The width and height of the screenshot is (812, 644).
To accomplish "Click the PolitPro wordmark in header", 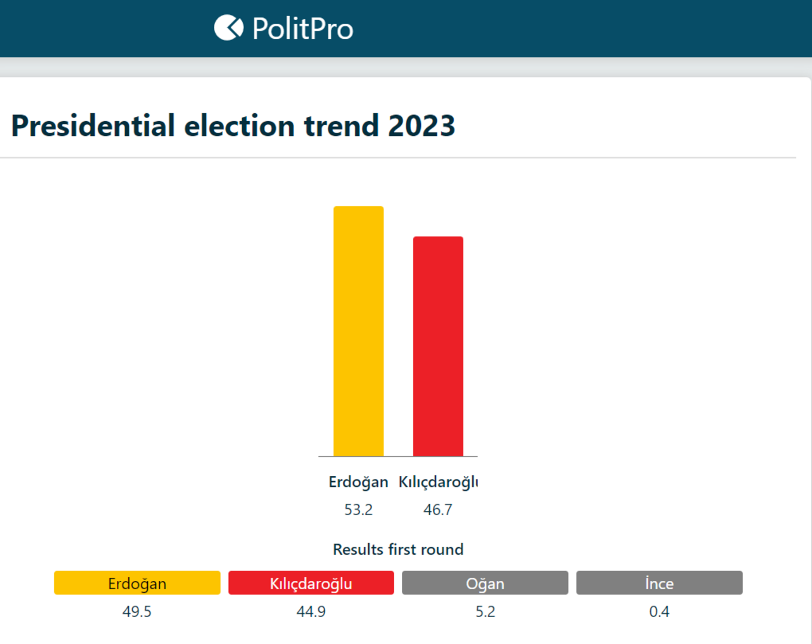I will pos(302,29).
